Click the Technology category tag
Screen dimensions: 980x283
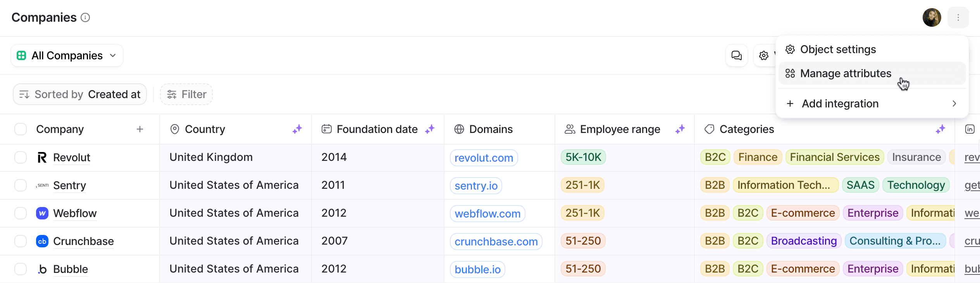coord(916,185)
